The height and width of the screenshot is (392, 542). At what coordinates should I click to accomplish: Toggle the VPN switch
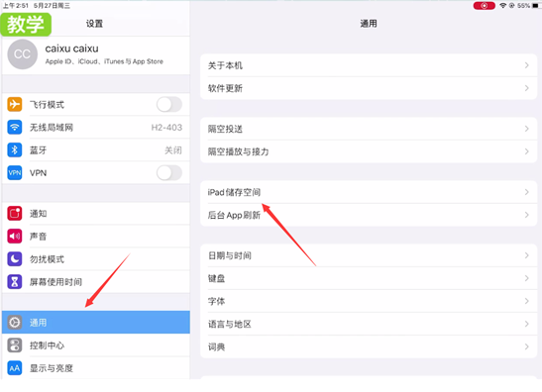tap(169, 172)
